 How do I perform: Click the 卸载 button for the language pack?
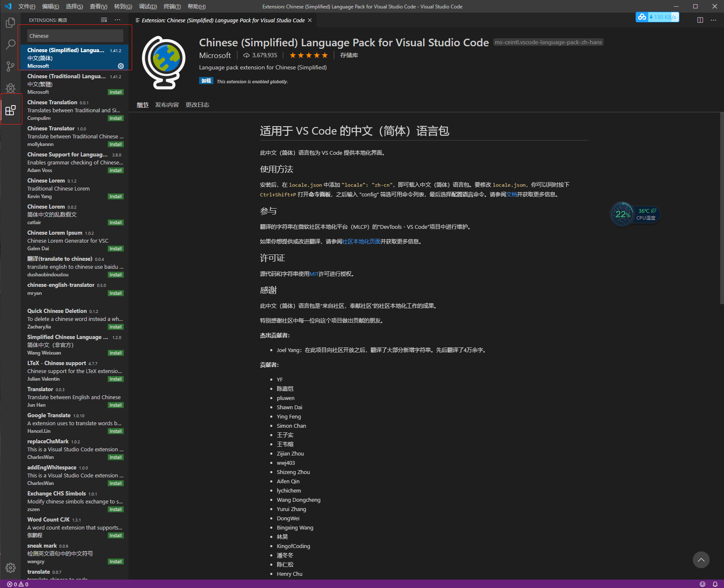click(206, 81)
